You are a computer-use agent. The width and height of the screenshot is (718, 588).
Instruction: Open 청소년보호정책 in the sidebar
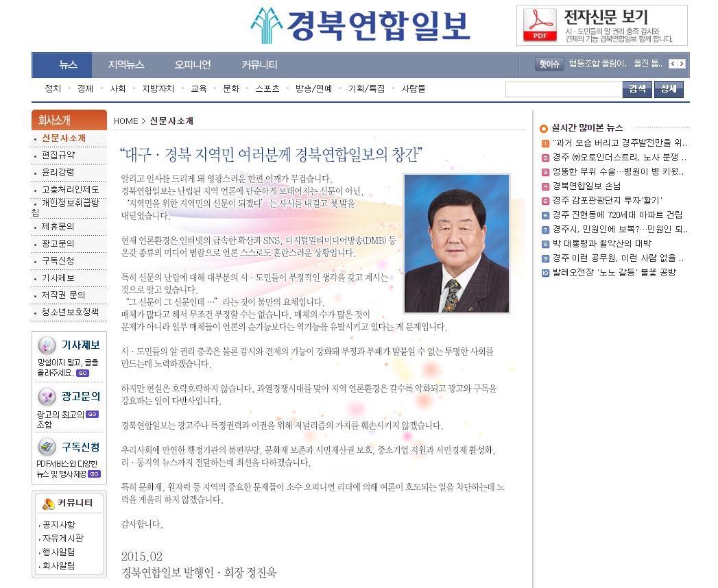pos(71,312)
